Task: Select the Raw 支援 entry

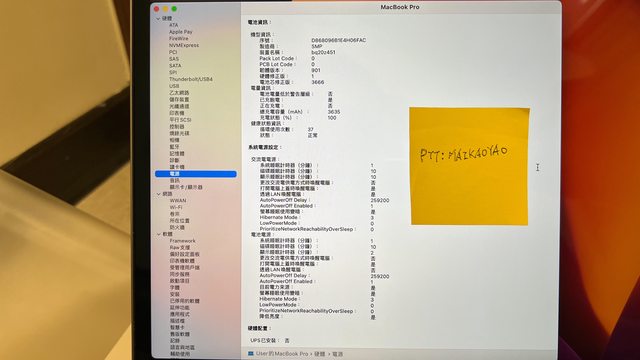Action: pos(180,248)
